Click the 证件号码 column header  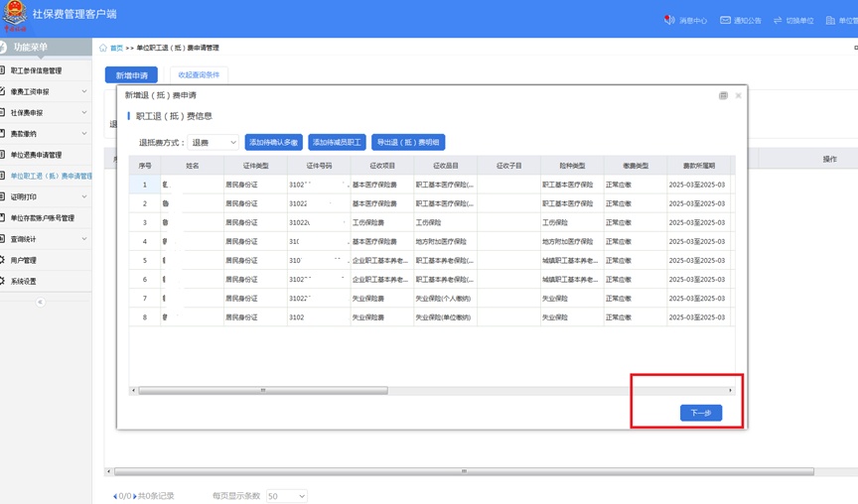coord(319,166)
